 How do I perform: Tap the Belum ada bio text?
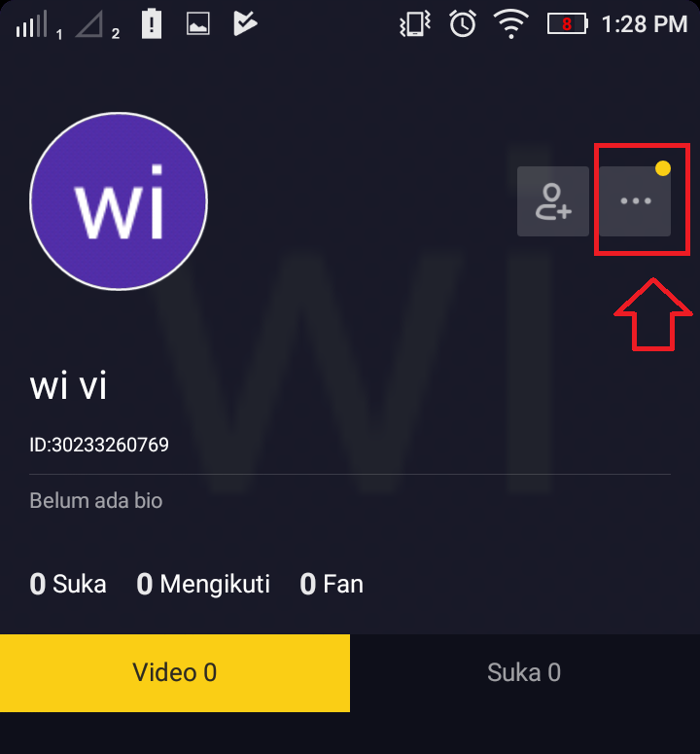point(96,501)
